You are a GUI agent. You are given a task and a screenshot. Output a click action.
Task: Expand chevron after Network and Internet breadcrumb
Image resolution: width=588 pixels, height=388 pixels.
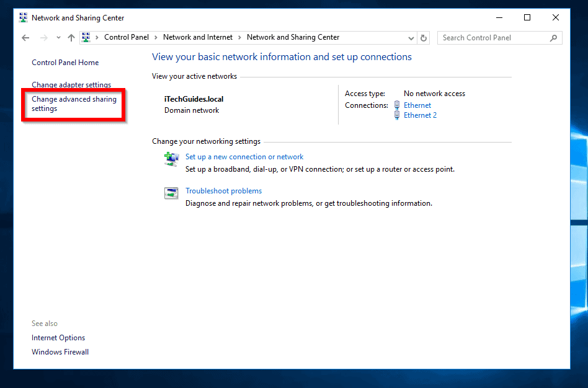(239, 37)
